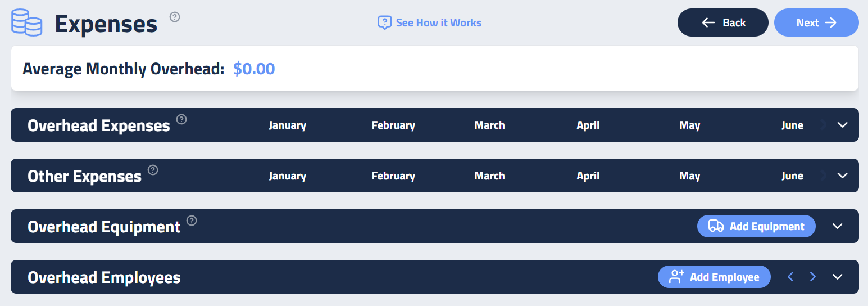The image size is (868, 306).
Task: Click left arrow in Overhead Employees header
Action: pyautogui.click(x=791, y=277)
